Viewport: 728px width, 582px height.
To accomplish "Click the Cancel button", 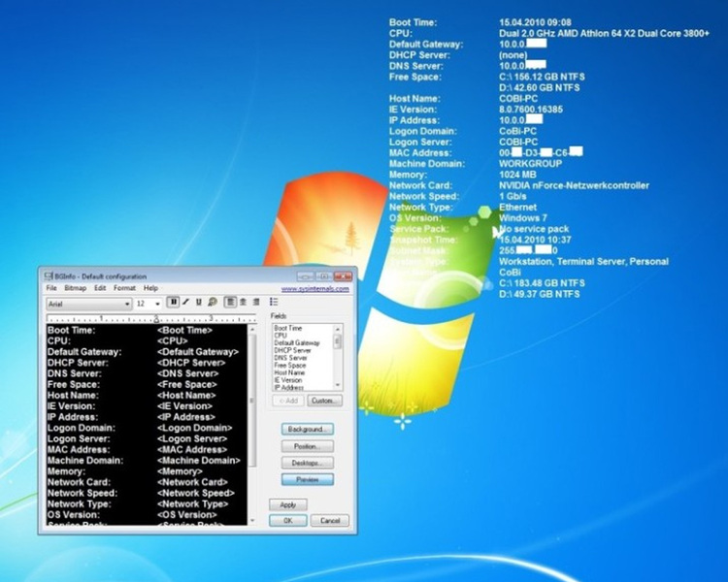I will click(x=330, y=521).
